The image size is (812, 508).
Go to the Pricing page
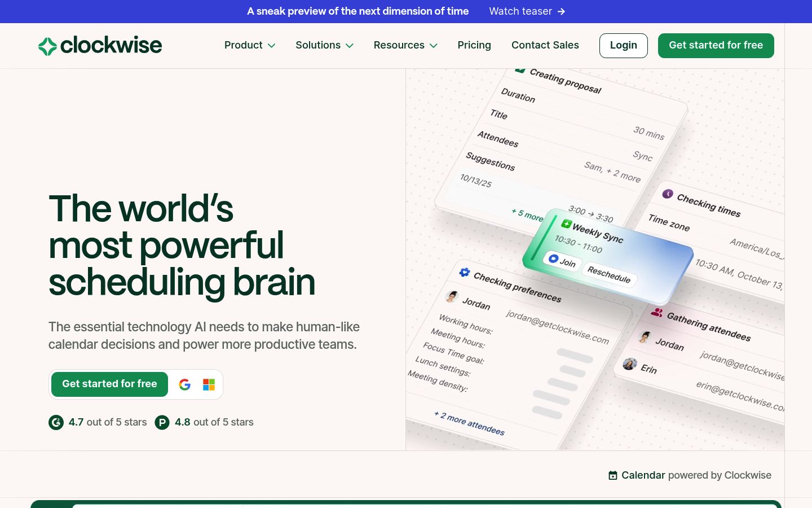click(x=474, y=45)
